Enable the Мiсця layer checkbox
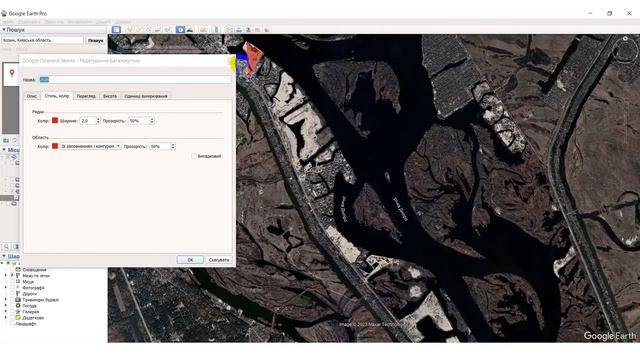640x360 pixels. click(12, 282)
